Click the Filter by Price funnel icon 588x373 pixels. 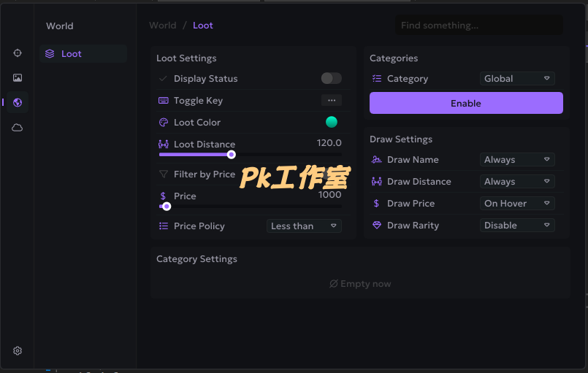[164, 174]
